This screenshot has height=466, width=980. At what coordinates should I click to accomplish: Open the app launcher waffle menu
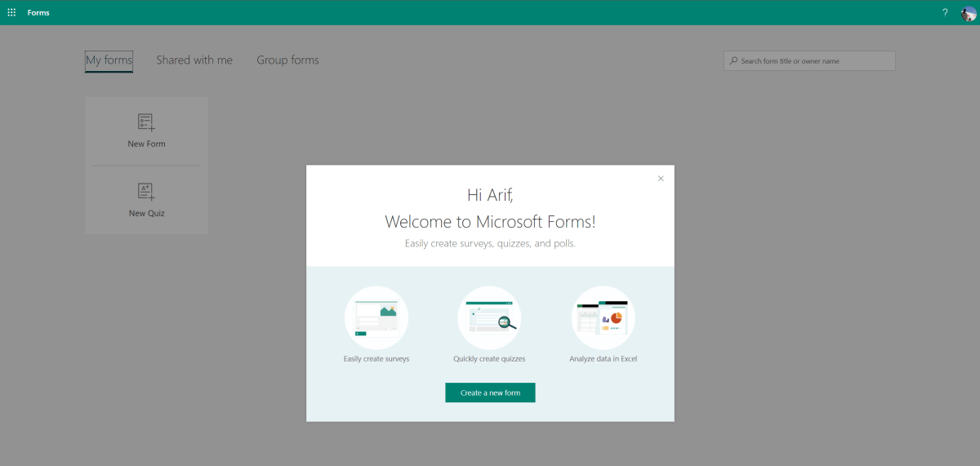point(11,12)
